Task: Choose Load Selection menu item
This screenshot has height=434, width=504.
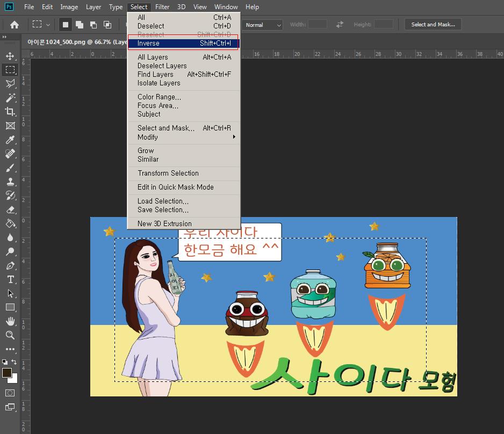Action: 184,201
